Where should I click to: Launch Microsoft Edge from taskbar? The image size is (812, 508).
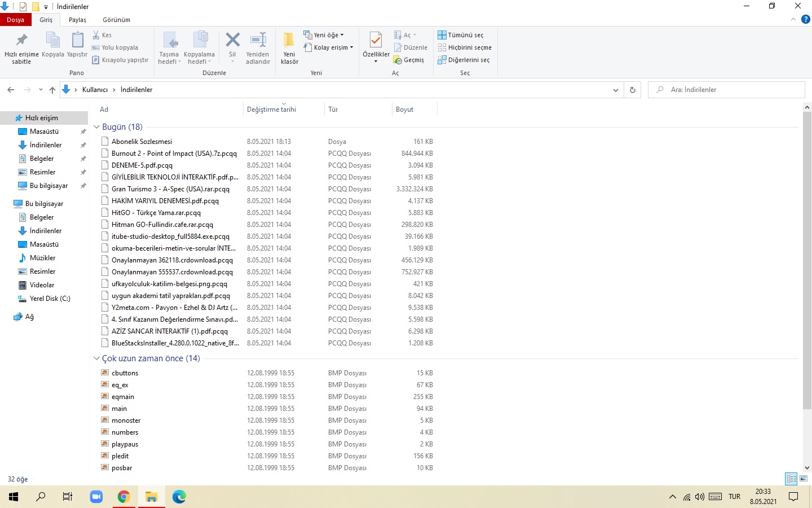[x=179, y=497]
